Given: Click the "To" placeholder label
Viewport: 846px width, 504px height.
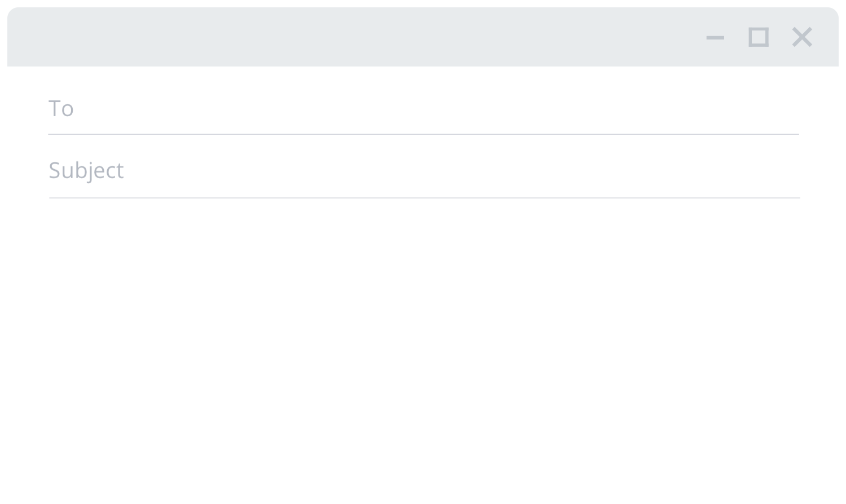Looking at the screenshot, I should point(61,108).
